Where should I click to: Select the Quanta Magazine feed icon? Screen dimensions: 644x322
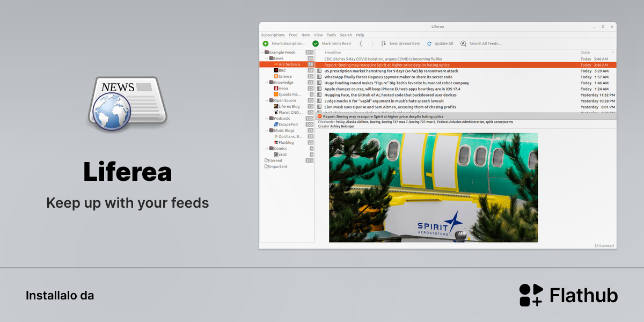tap(276, 94)
